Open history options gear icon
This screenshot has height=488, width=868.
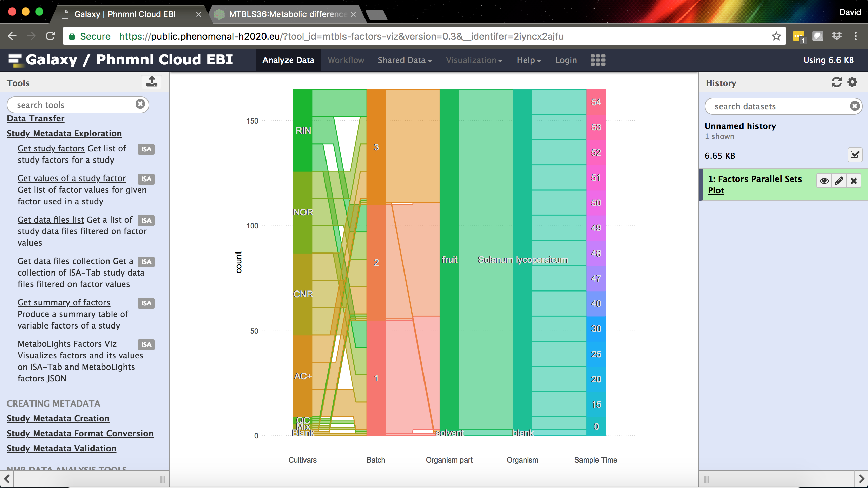852,82
